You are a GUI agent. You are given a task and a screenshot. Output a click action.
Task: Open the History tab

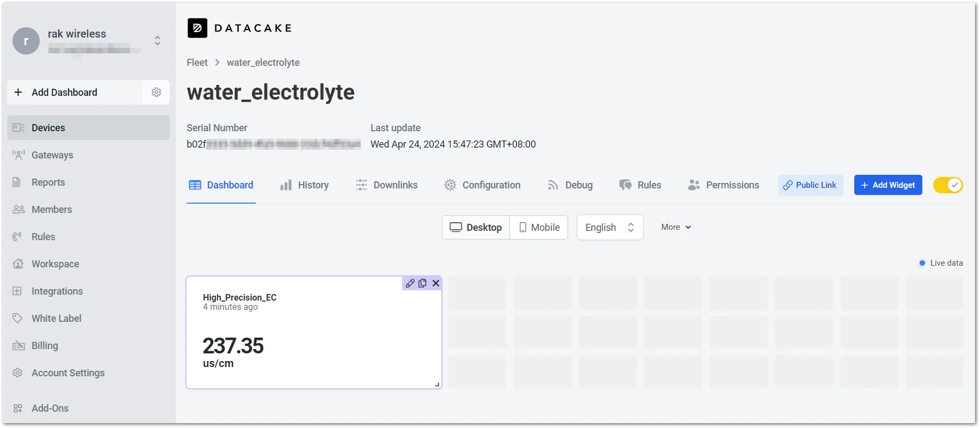click(x=304, y=185)
